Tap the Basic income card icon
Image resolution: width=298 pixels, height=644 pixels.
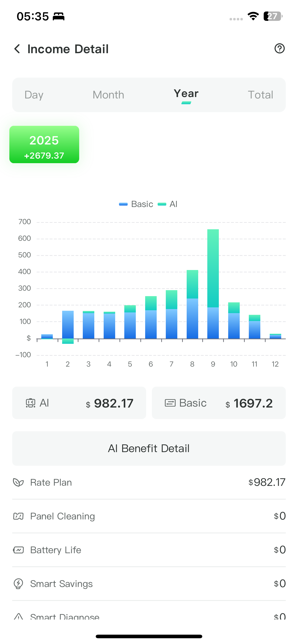pyautogui.click(x=170, y=403)
